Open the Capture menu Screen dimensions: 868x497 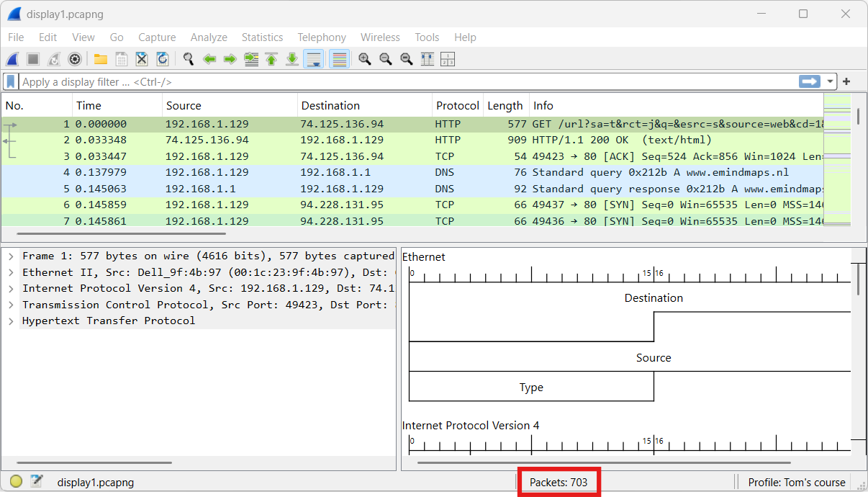(157, 37)
